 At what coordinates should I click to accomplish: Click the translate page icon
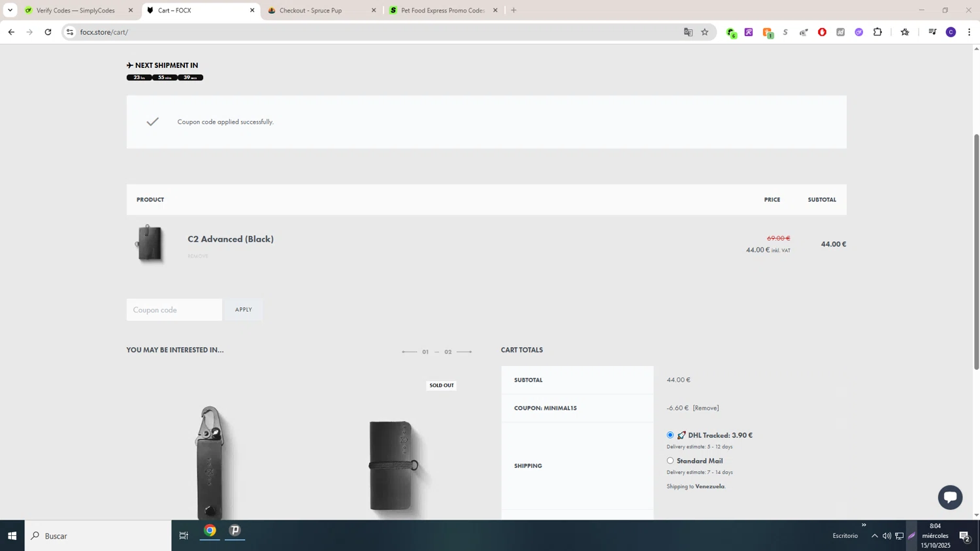688,32
